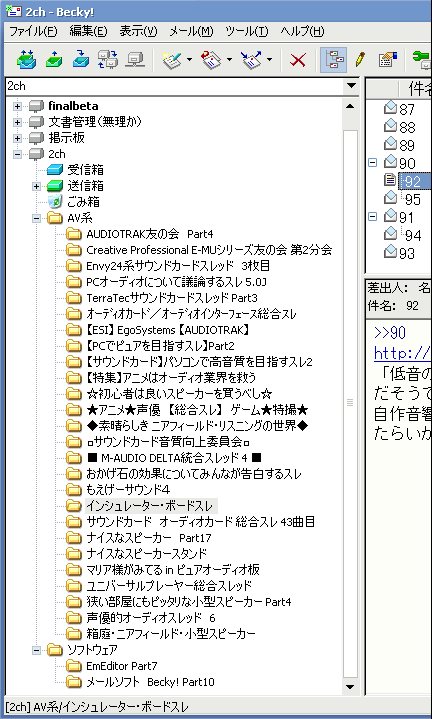Select 【ESI】EgoSystems【AUDIOTRAK】 folder

167,330
